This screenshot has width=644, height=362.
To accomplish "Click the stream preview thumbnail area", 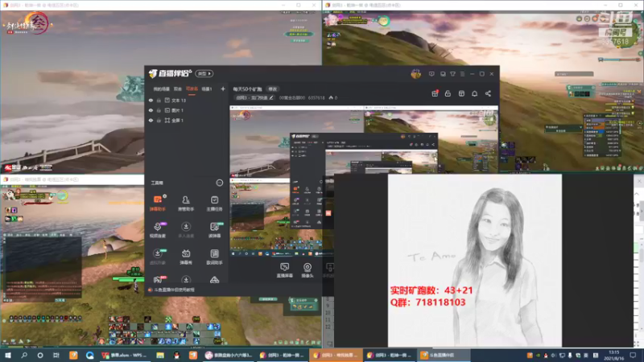I will [x=364, y=180].
